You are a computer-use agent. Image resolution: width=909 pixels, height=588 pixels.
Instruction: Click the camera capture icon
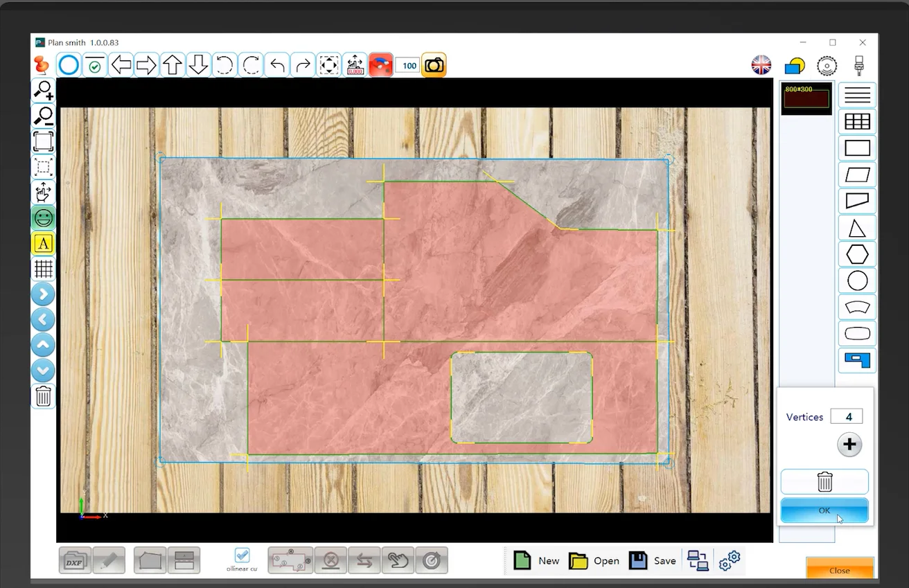coord(434,66)
